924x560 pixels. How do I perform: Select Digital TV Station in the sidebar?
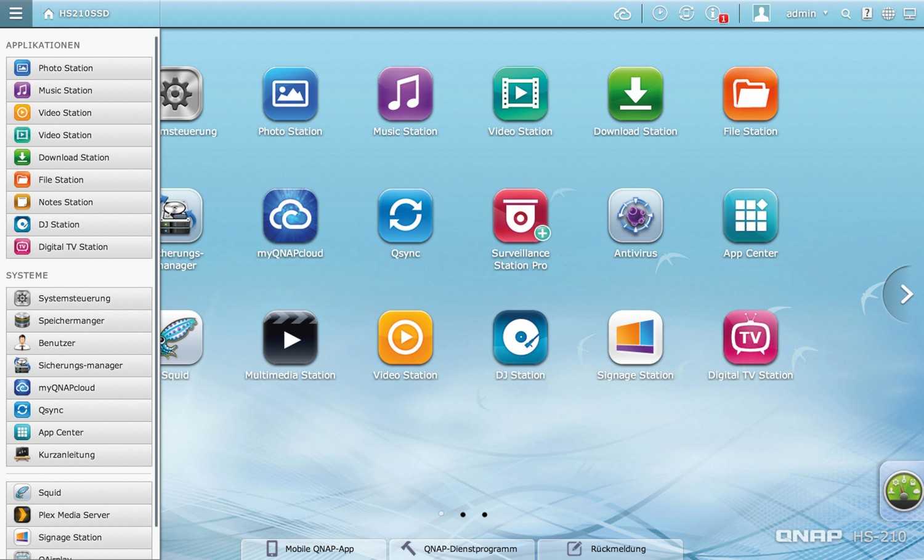click(x=79, y=247)
